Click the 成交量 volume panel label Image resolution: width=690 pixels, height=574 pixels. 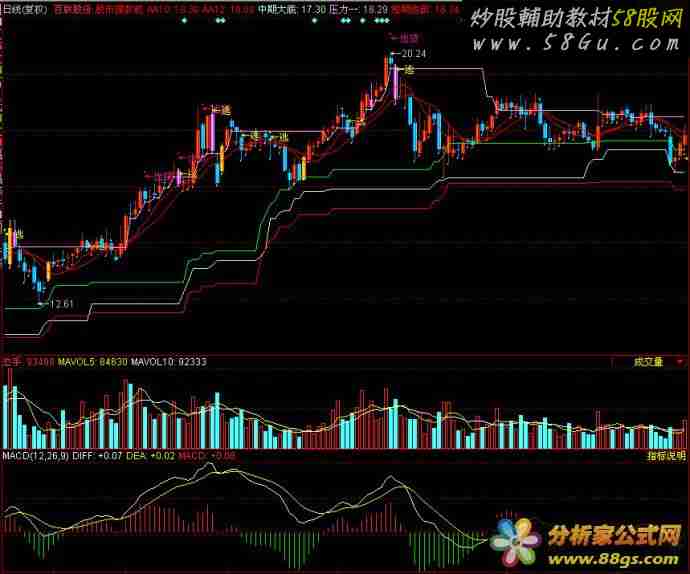coord(648,362)
